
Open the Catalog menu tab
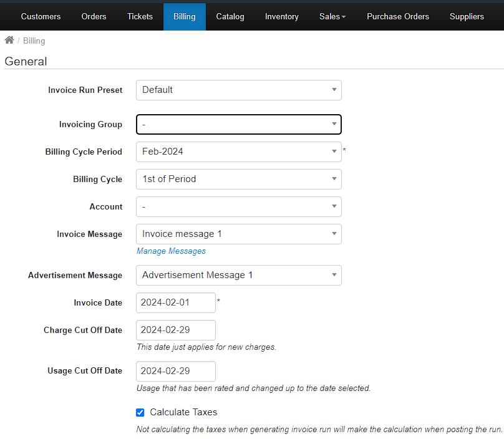point(230,17)
